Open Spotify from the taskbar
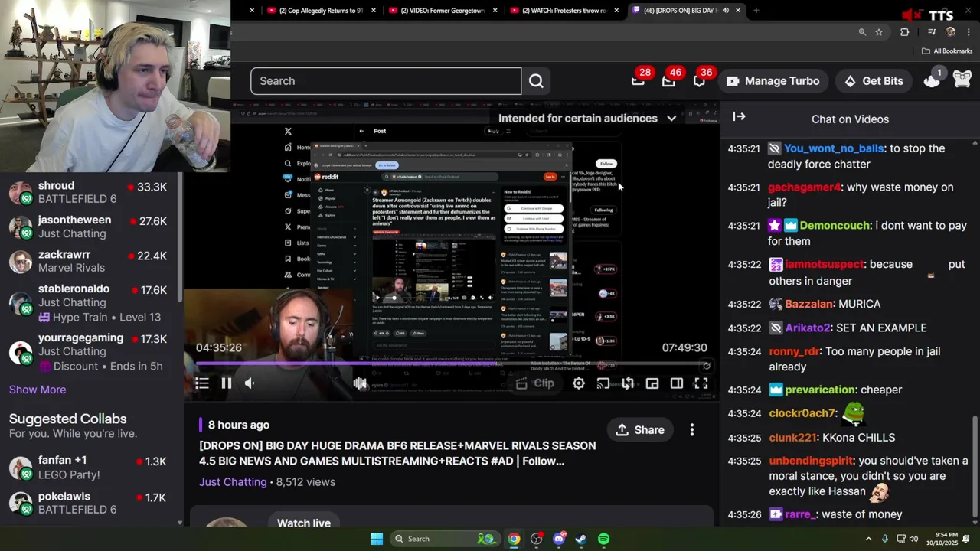This screenshot has width=980, height=551. pyautogui.click(x=604, y=539)
